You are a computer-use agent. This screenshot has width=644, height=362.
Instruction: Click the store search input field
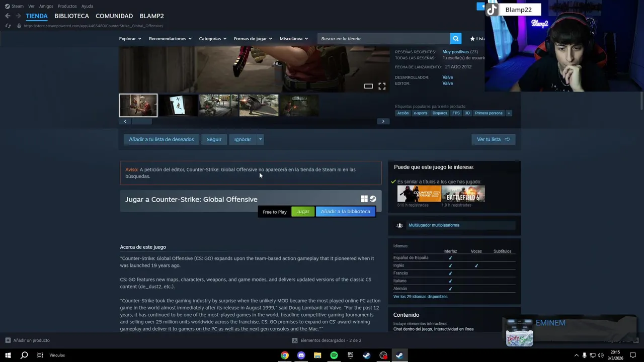coord(384,39)
